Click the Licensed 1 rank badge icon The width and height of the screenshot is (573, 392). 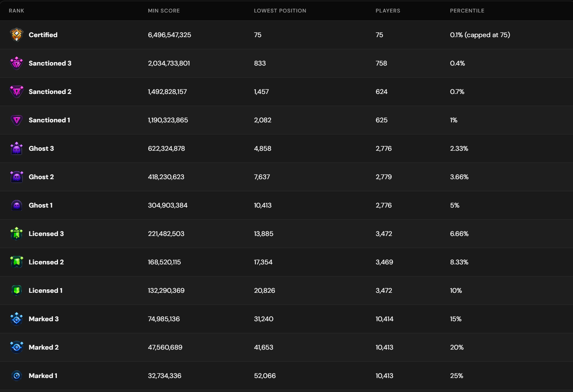tap(17, 290)
